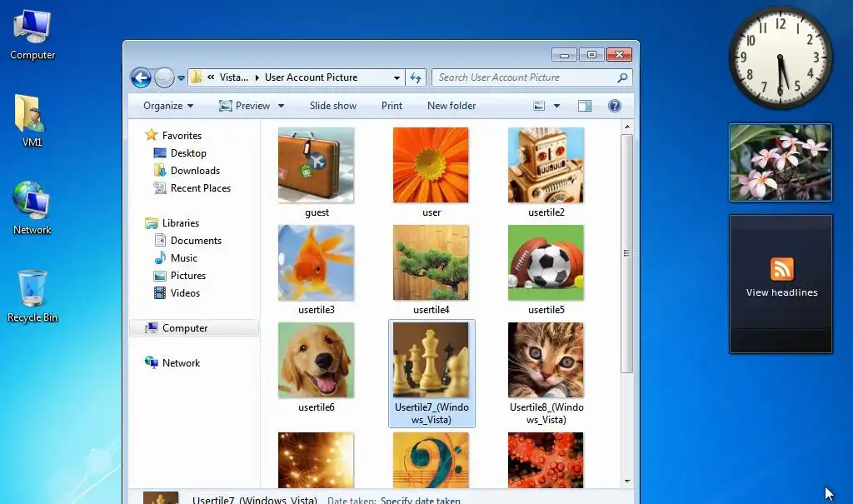The image size is (853, 504).
Task: Click Print in the toolbar
Action: [x=392, y=106]
